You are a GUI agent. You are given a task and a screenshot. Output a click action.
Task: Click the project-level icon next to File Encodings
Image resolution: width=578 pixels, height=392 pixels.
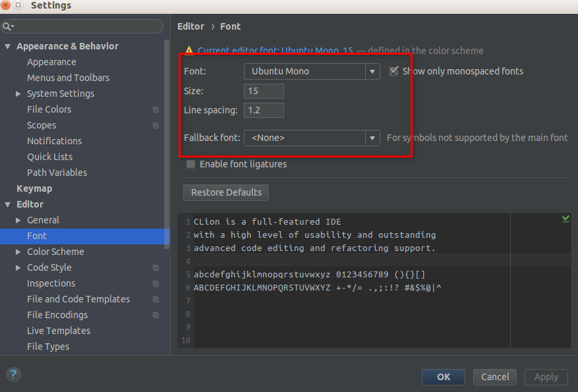click(x=156, y=316)
